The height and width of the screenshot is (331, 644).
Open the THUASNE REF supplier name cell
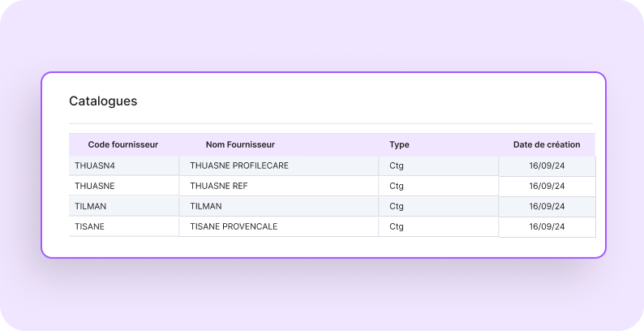coord(219,186)
